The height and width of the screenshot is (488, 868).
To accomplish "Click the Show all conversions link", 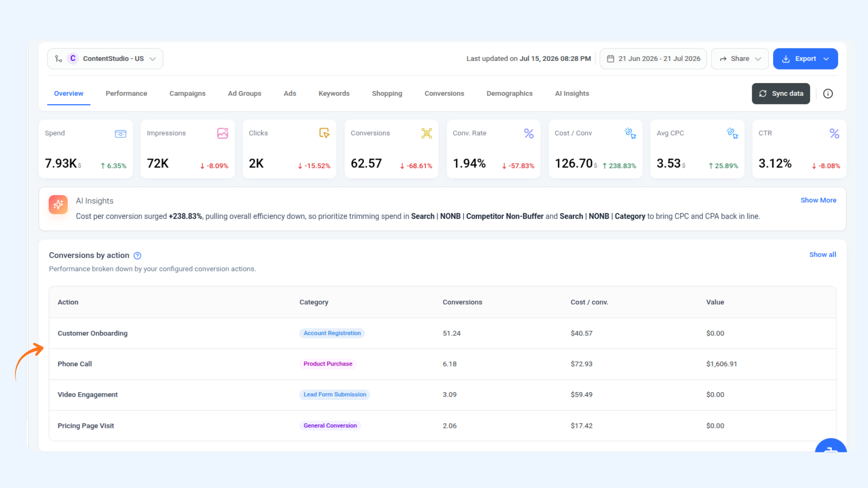I will point(822,255).
